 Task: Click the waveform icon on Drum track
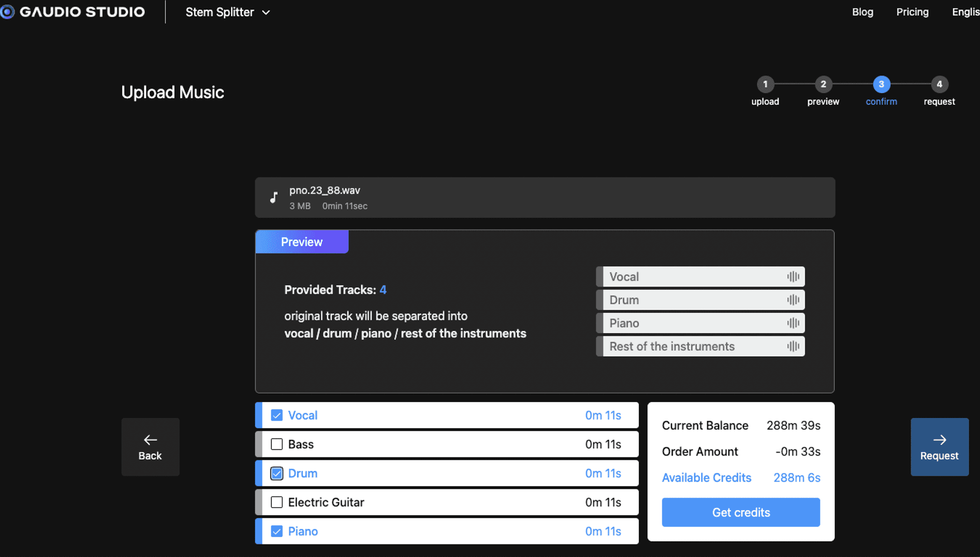[x=793, y=300]
